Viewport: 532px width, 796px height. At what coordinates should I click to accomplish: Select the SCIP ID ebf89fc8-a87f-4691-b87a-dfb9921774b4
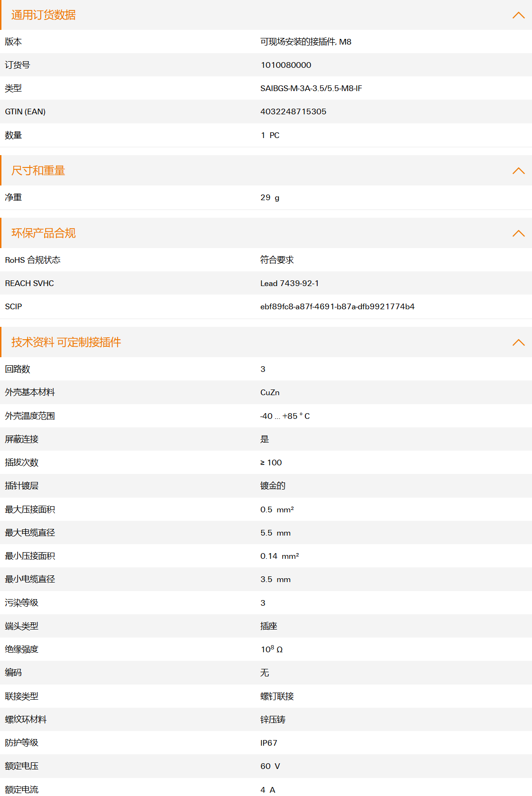click(338, 306)
